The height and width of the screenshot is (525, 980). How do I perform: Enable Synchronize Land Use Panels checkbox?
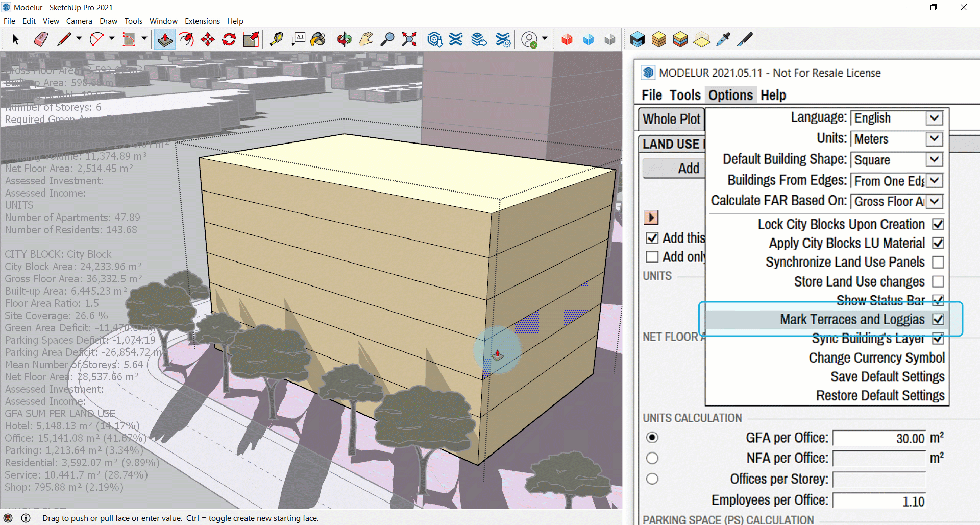(x=938, y=262)
